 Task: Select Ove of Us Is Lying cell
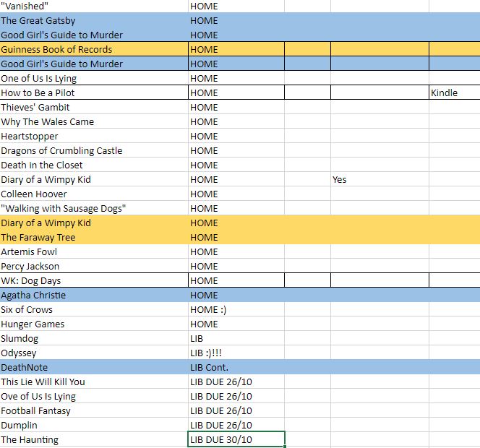point(94,396)
